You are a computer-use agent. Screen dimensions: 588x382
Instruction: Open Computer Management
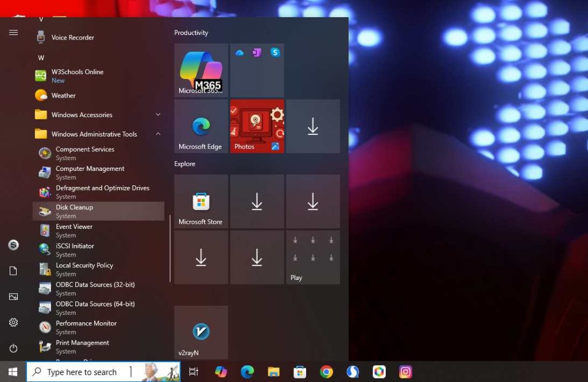[98, 173]
